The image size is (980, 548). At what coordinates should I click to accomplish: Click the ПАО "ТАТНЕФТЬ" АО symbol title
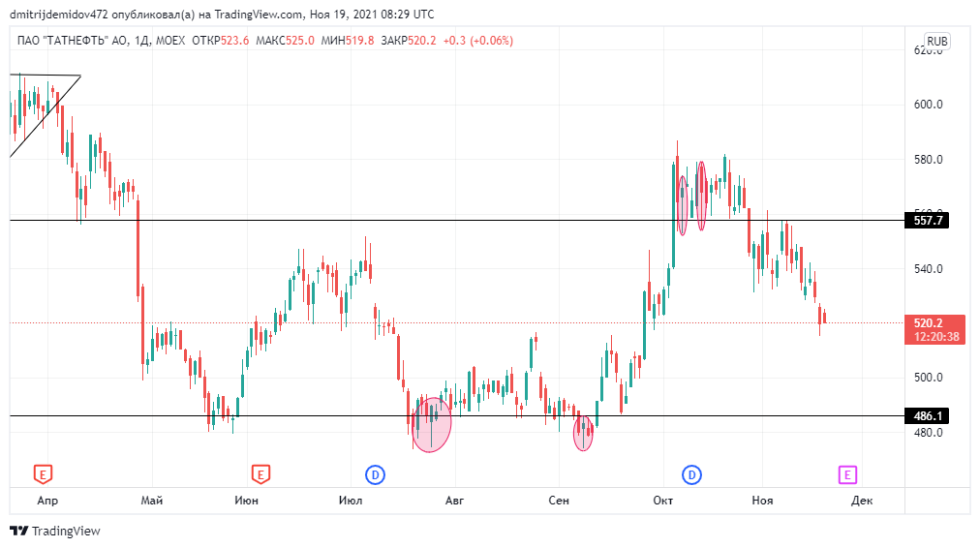tap(75, 41)
